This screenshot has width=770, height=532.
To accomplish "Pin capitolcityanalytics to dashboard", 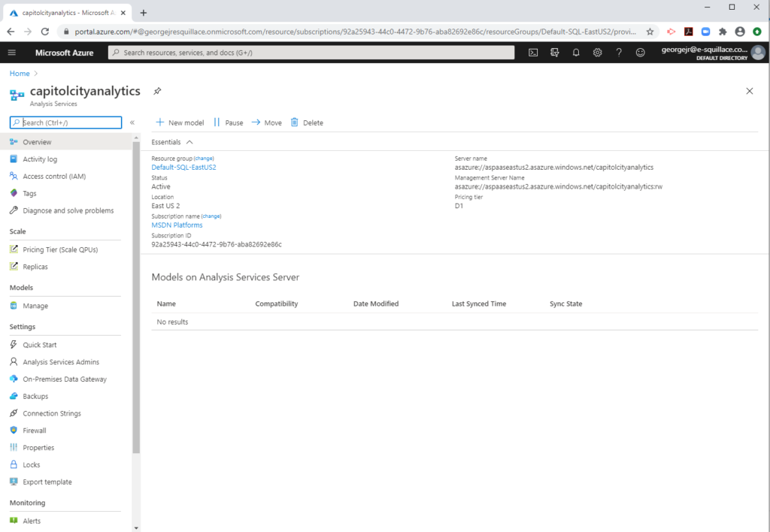I will click(x=156, y=90).
